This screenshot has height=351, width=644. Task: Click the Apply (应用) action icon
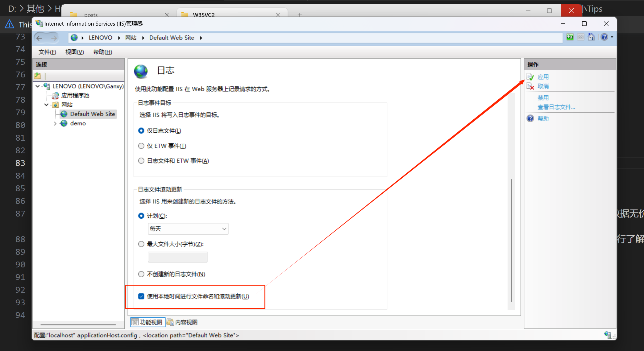[530, 77]
